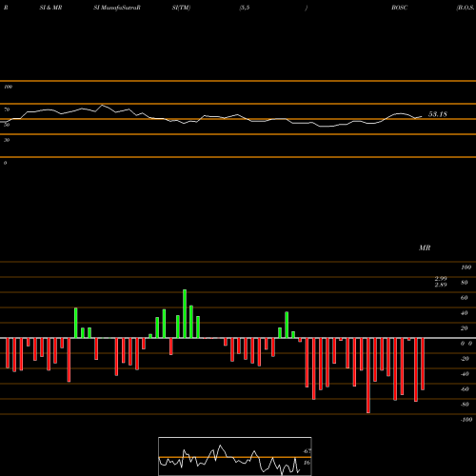Click the MR axis label -100
The image size is (476, 476).
(466, 420)
